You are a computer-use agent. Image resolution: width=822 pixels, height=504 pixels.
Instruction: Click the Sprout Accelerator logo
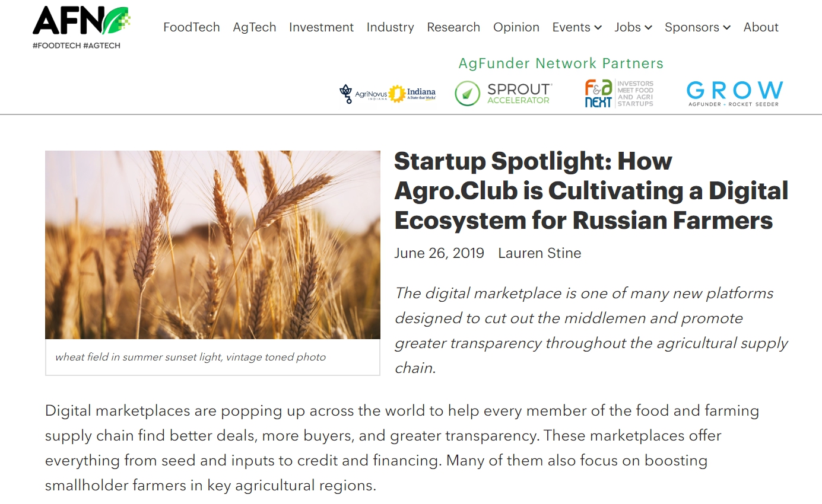pos(503,94)
